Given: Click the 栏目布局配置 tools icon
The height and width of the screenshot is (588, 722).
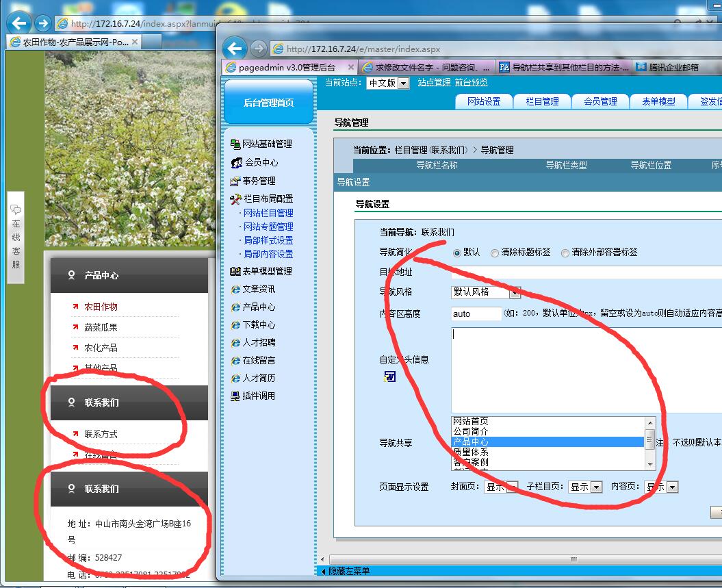Looking at the screenshot, I should click(236, 199).
